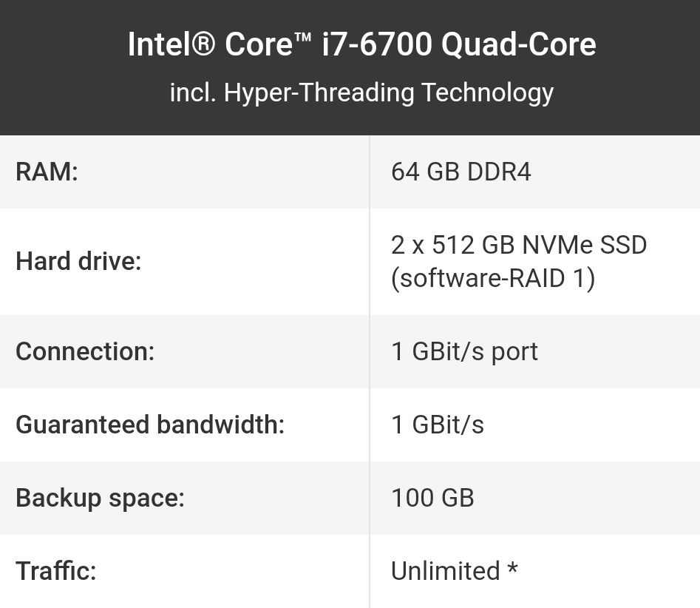Click the i7-6700 model number
The width and height of the screenshot is (700, 608).
coord(377,44)
